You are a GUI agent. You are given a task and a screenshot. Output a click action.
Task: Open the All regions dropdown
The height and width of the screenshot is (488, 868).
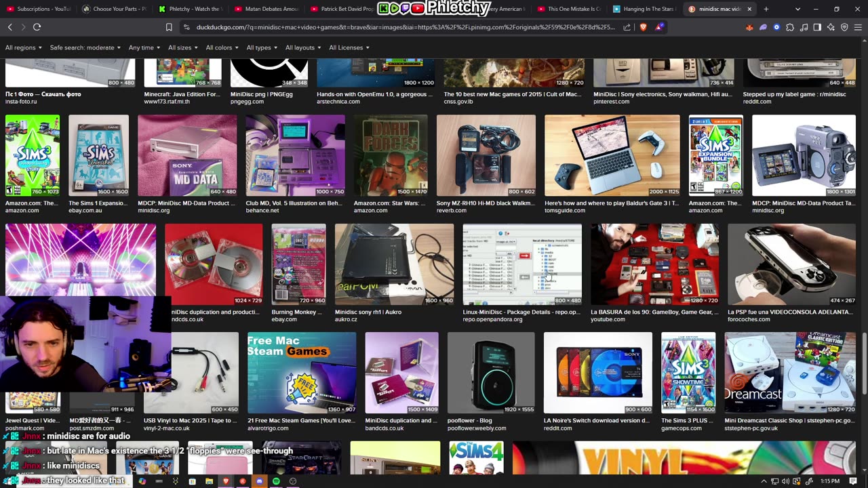[24, 47]
